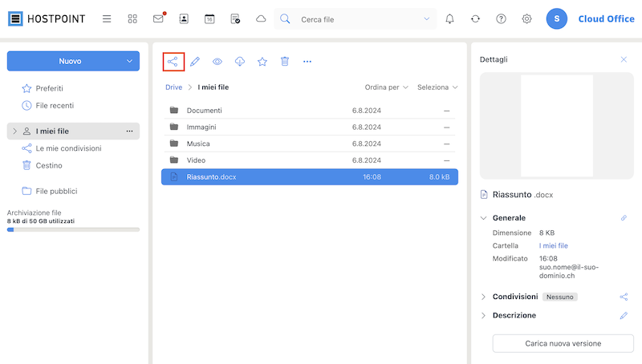Image resolution: width=642 pixels, height=364 pixels.
Task: Open the Drive cloud icon
Action: coord(261,18)
